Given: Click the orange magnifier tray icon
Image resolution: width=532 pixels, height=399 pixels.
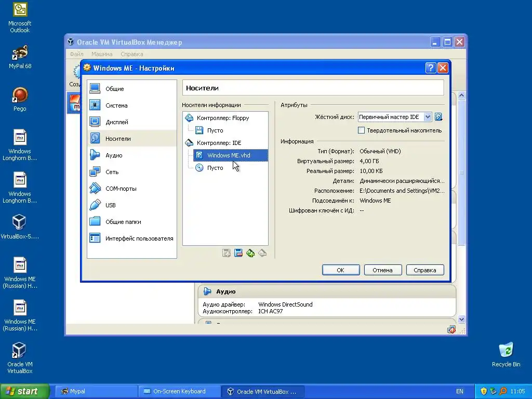Looking at the screenshot, I should (503, 391).
